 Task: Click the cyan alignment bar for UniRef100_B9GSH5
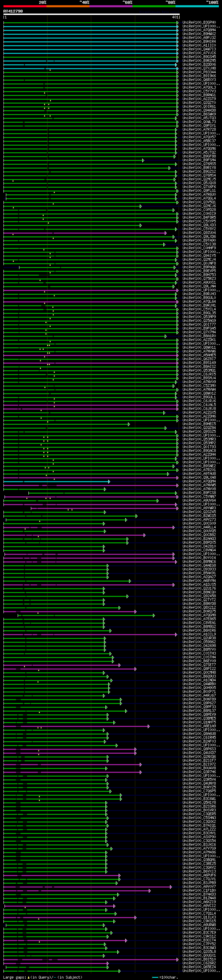pyautogui.click(x=91, y=57)
